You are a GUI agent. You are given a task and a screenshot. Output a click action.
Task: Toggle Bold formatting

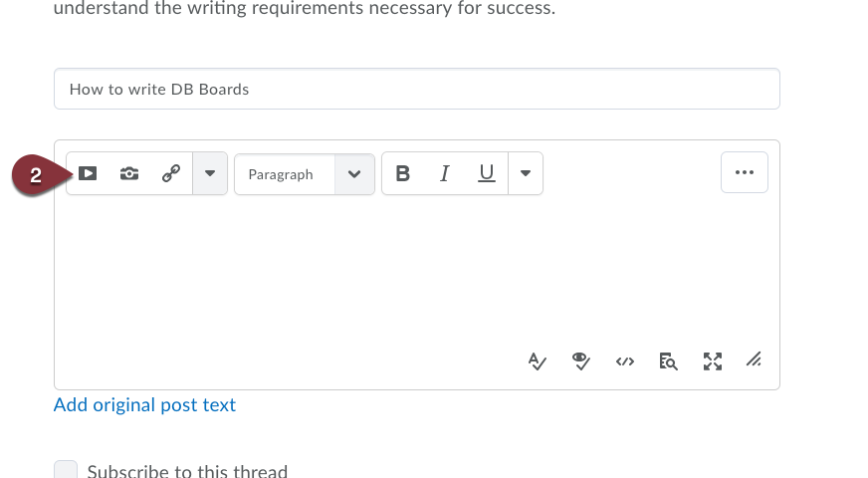coord(403,173)
